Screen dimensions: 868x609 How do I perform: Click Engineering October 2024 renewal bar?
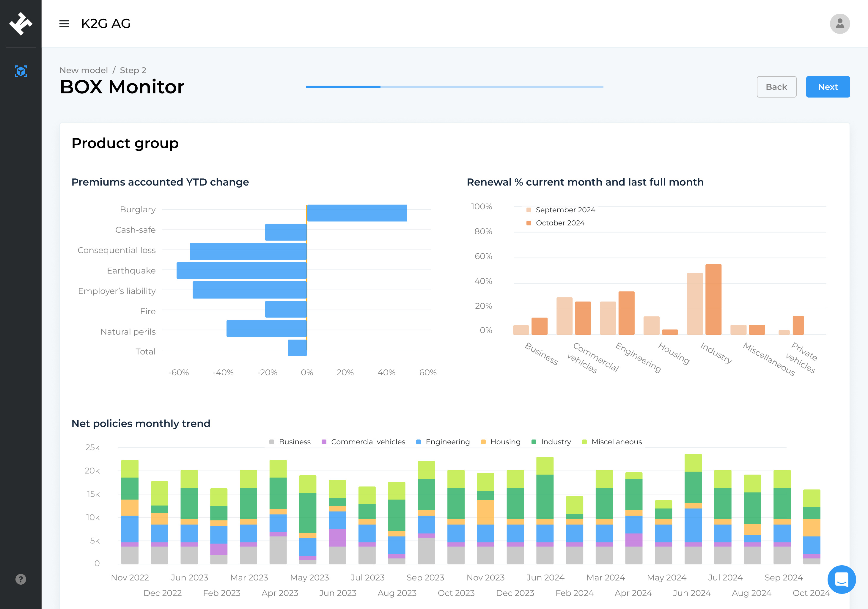point(626,313)
